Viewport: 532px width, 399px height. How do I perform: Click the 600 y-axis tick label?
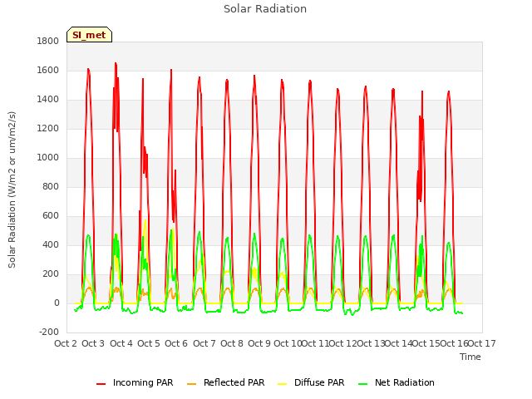tap(51, 216)
